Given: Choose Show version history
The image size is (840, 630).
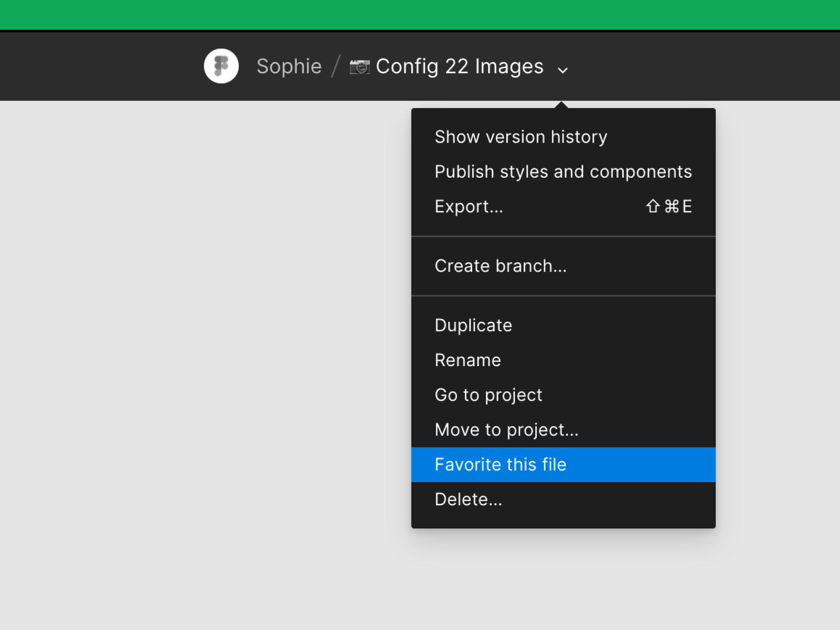Looking at the screenshot, I should point(521,137).
